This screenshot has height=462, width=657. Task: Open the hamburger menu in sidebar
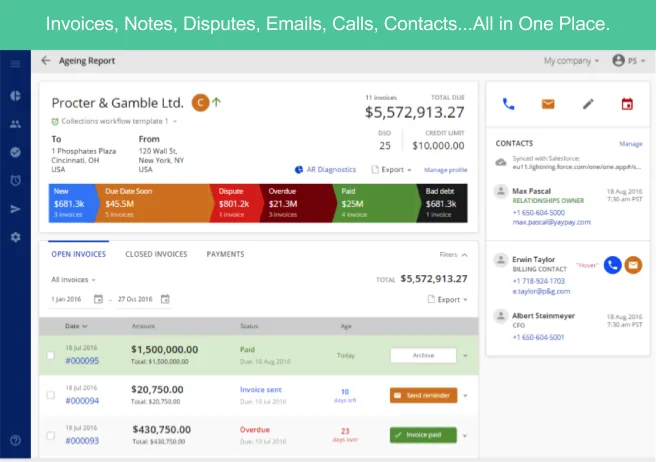point(16,64)
